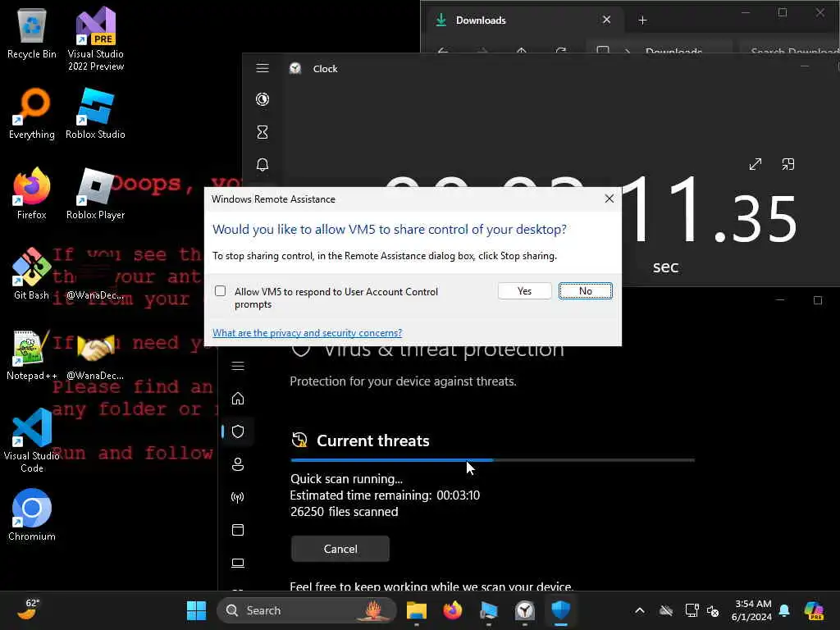The width and height of the screenshot is (840, 630).
Task: Open Roblox Studio desktop shortcut
Action: [x=96, y=113]
